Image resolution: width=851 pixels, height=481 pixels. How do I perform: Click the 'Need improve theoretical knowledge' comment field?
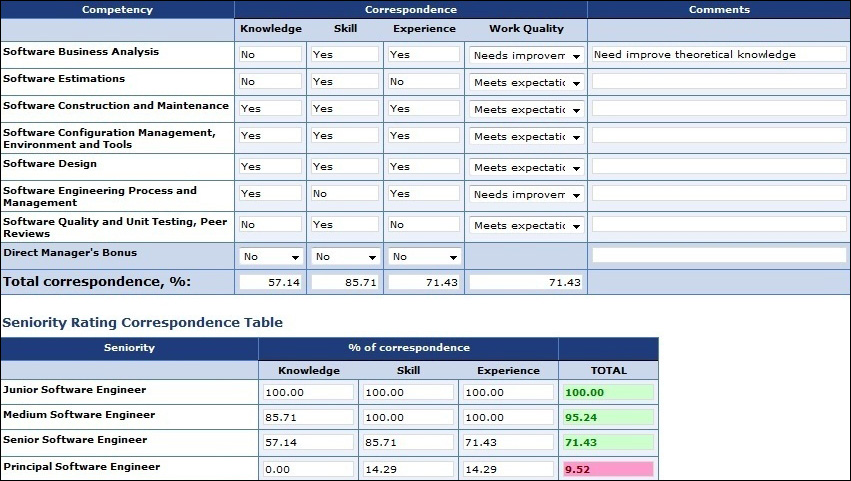click(719, 54)
